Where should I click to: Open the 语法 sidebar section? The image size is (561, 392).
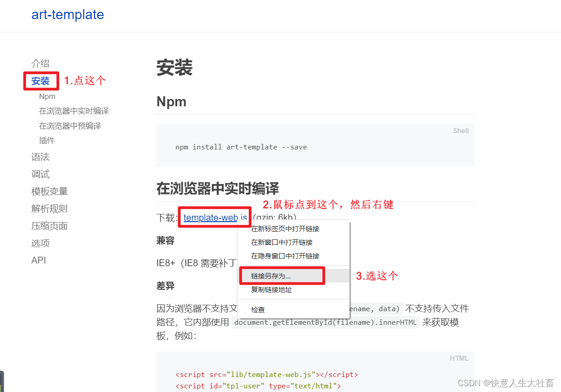40,157
